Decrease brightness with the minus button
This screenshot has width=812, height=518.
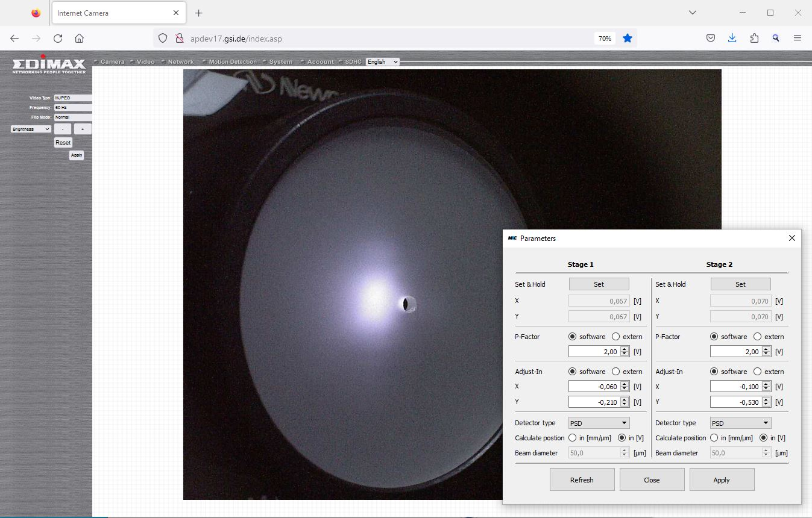click(63, 129)
